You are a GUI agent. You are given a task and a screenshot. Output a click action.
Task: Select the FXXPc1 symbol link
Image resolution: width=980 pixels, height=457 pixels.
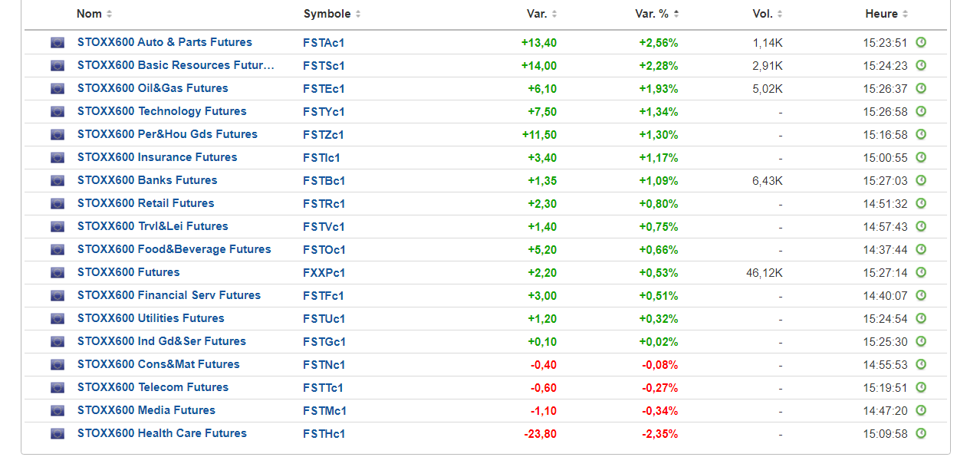point(324,272)
